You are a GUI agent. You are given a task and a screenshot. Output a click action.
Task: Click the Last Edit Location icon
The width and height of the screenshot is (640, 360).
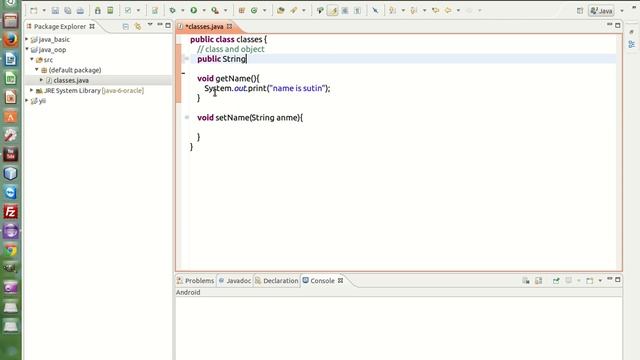click(x=436, y=11)
